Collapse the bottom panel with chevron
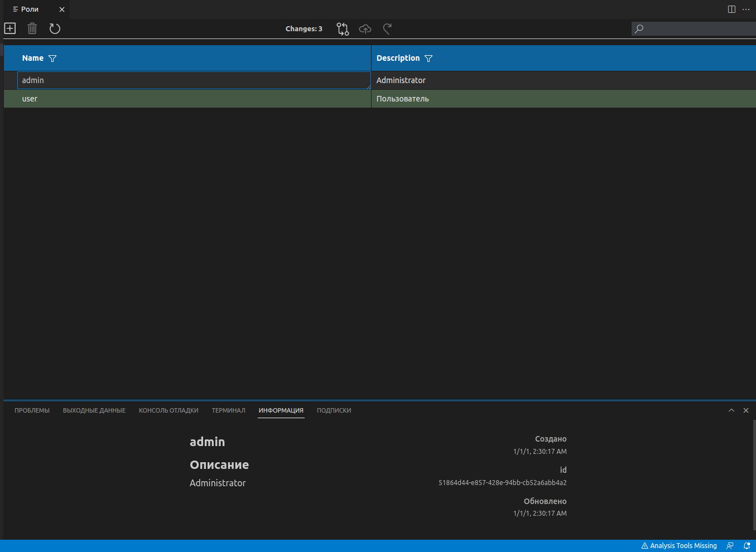756x552 pixels. (x=731, y=410)
